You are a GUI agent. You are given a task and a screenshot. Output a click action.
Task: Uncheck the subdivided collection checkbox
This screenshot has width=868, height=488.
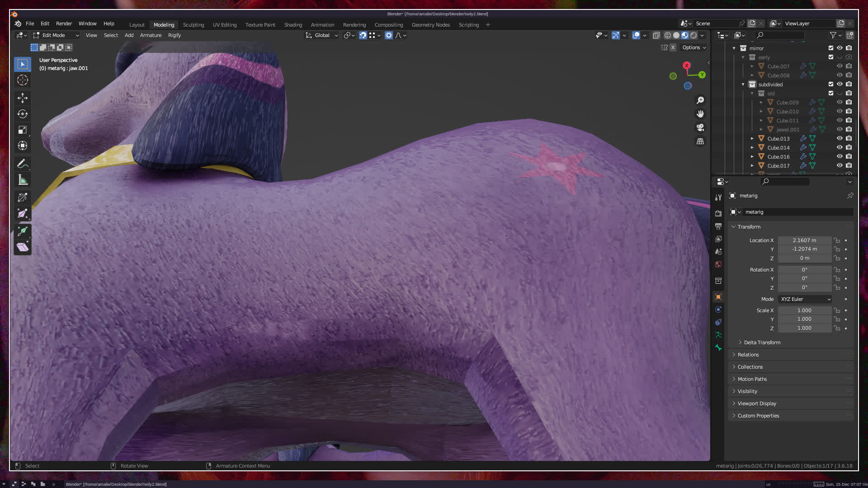[x=831, y=84]
